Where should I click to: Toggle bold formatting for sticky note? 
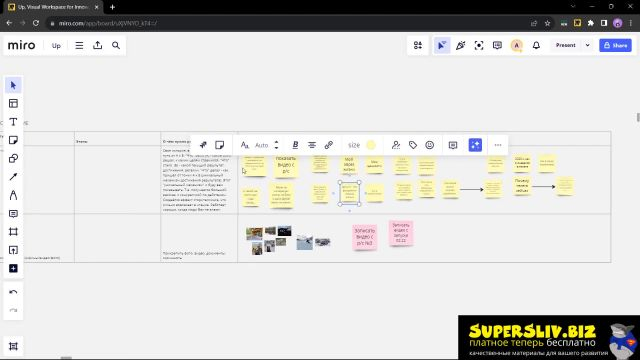coord(295,145)
